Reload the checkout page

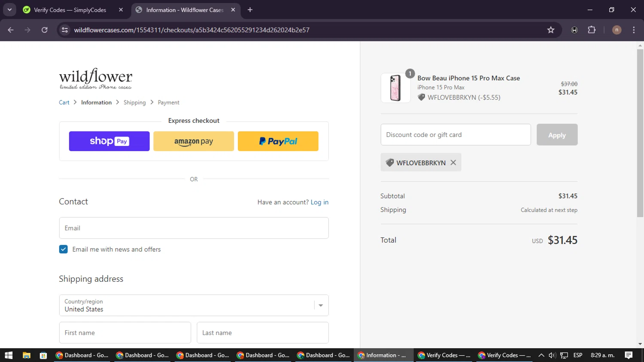[x=45, y=30]
